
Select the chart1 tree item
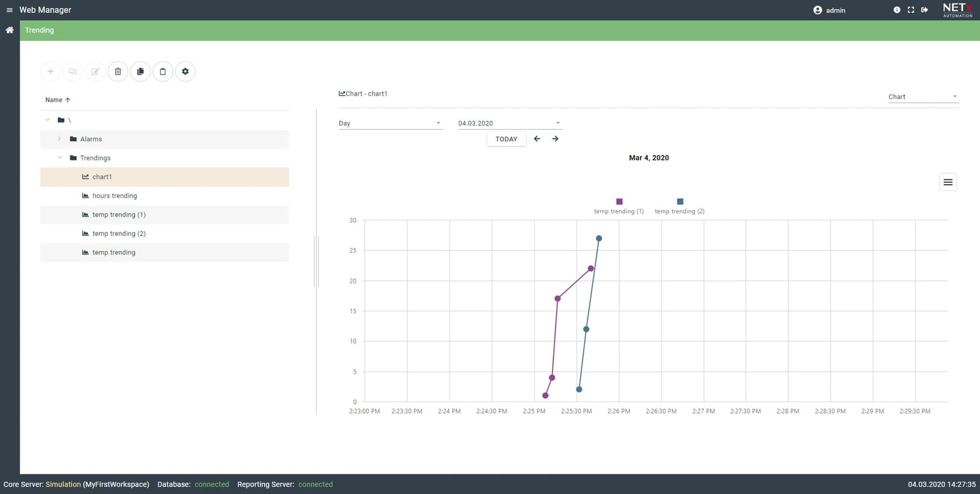pyautogui.click(x=165, y=177)
